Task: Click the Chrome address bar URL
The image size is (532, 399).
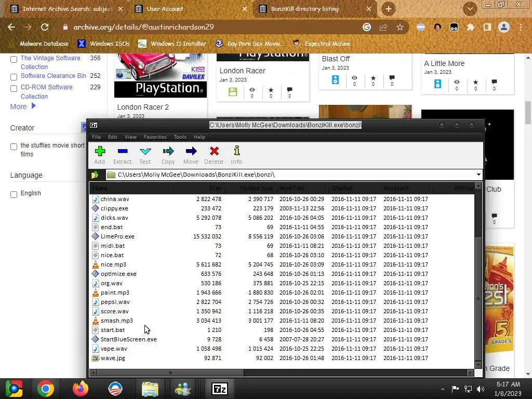Action: pos(143,27)
